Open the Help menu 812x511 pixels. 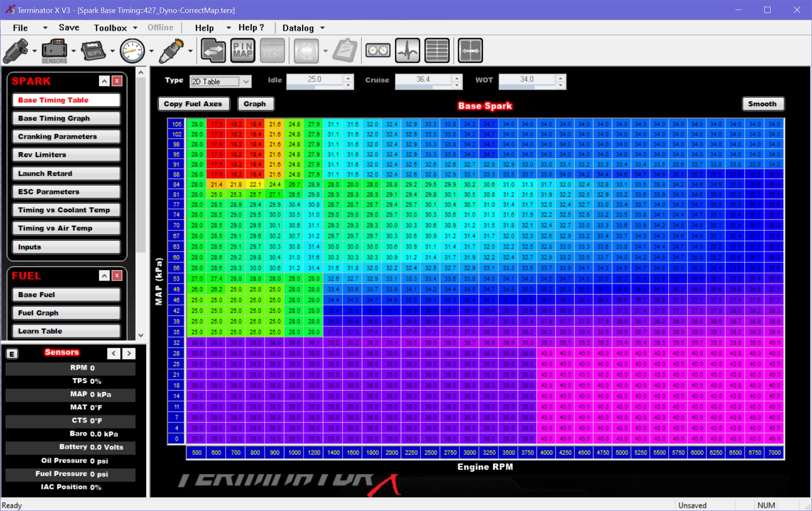(x=204, y=28)
